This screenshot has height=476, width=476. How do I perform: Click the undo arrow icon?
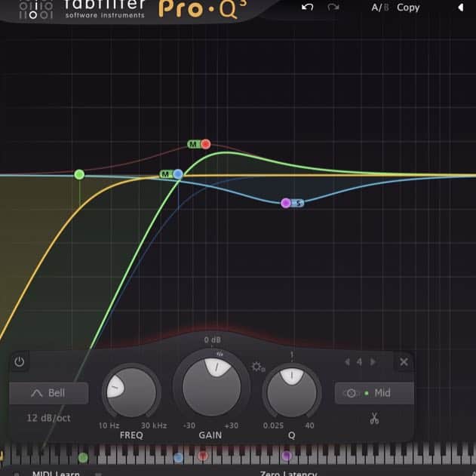[307, 7]
